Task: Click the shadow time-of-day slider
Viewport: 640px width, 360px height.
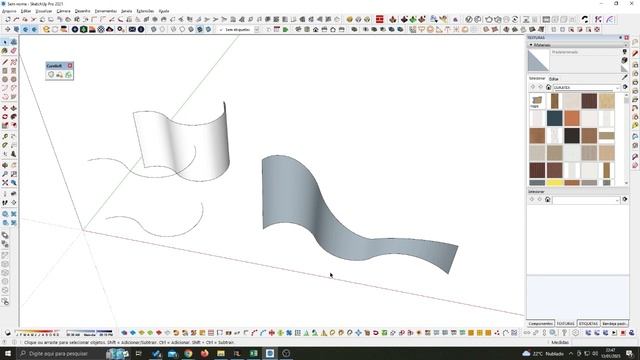Action: [x=89, y=333]
